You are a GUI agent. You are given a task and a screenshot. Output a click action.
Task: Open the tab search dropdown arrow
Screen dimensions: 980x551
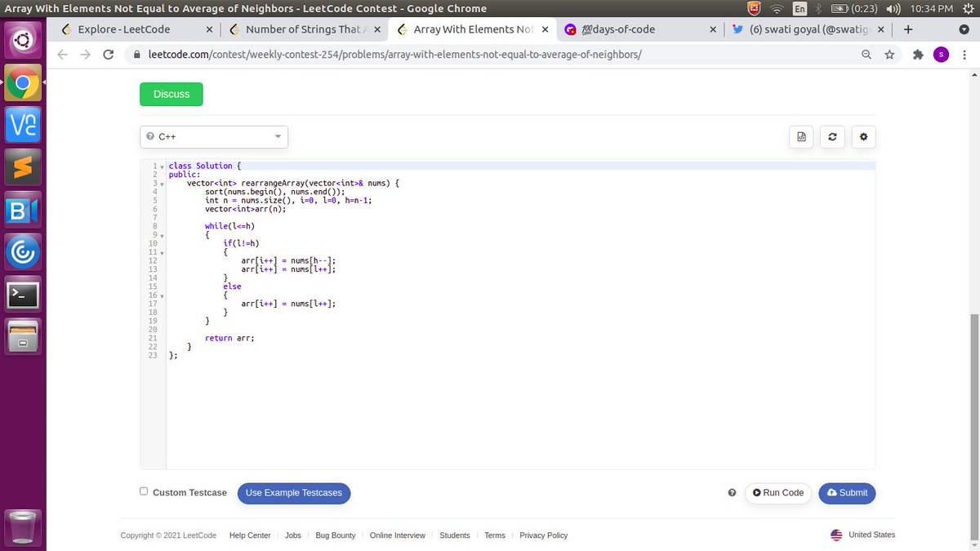[x=964, y=29]
